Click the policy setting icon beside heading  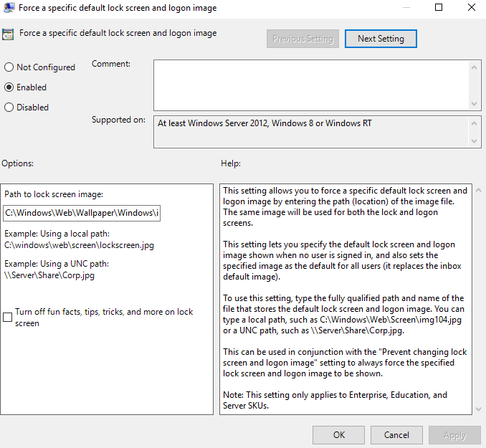coord(8,34)
